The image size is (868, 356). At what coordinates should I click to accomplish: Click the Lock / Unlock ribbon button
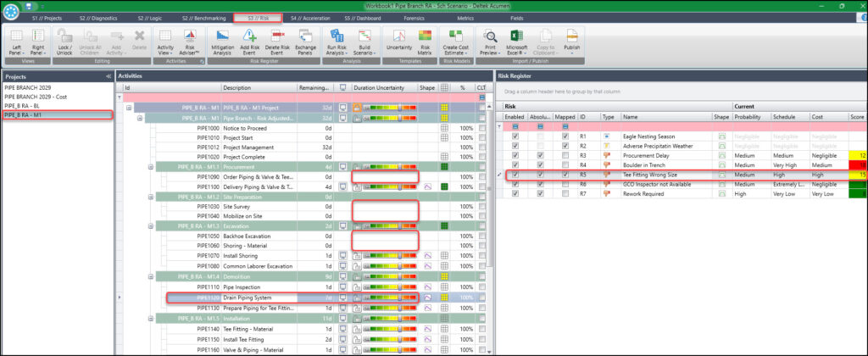pyautogui.click(x=64, y=42)
